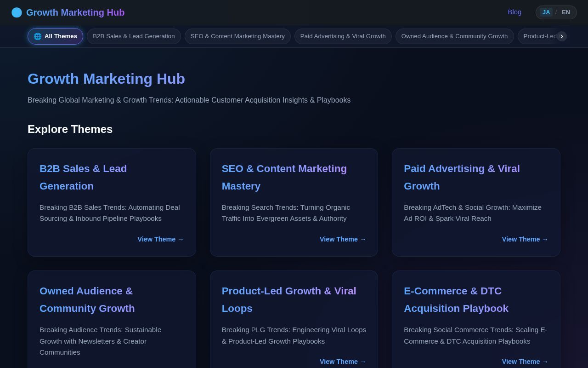Click description 'Breaking AdTech & Social Growth'
Viewport: 588px width, 368px height.
473,213
